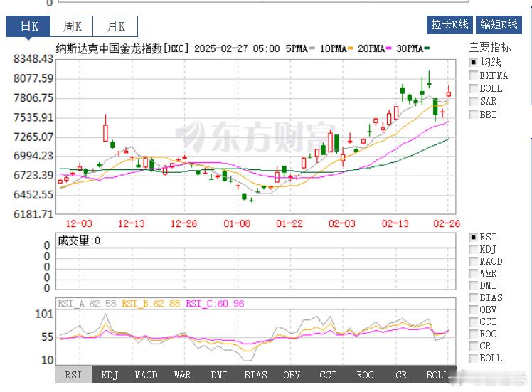Select the W&R tab in bottom bar
This screenshot has width=532, height=392.
pos(183,375)
